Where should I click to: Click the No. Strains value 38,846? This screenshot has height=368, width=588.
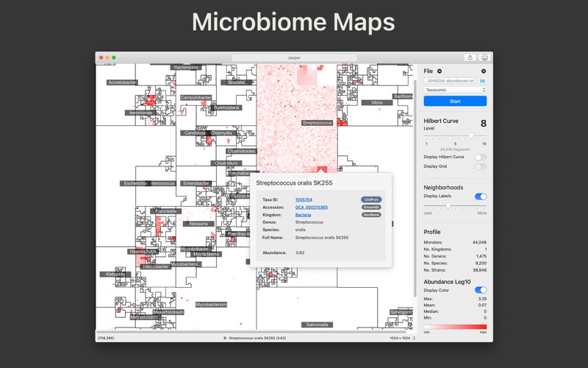[480, 270]
